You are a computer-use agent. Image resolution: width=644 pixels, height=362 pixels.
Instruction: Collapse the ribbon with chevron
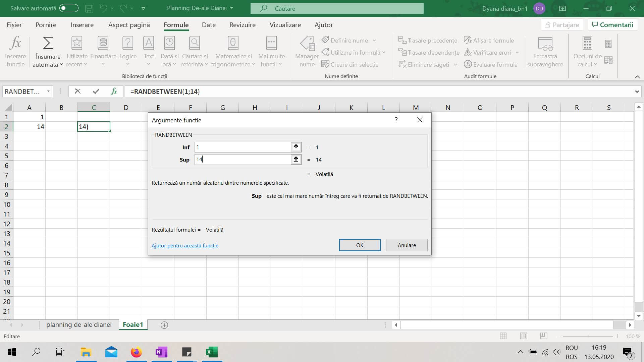637,77
